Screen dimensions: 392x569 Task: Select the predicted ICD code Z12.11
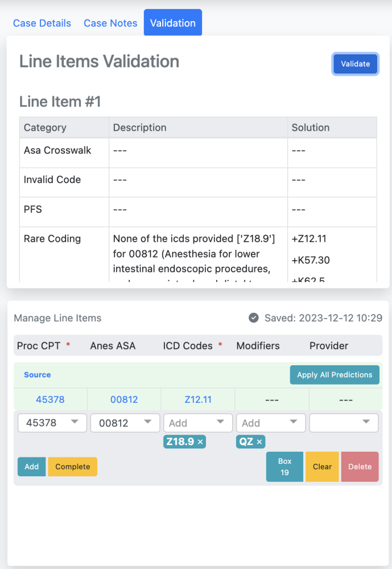point(197,399)
